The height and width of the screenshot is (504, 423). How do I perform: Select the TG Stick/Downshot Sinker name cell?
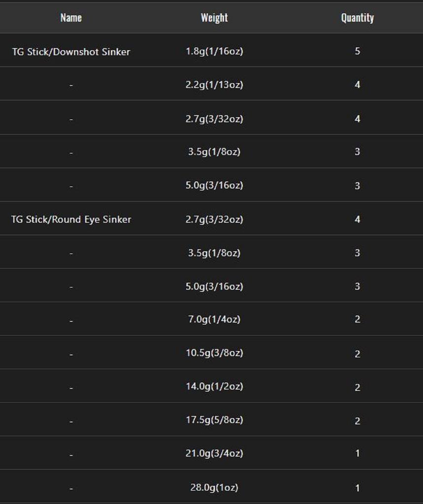point(71,52)
